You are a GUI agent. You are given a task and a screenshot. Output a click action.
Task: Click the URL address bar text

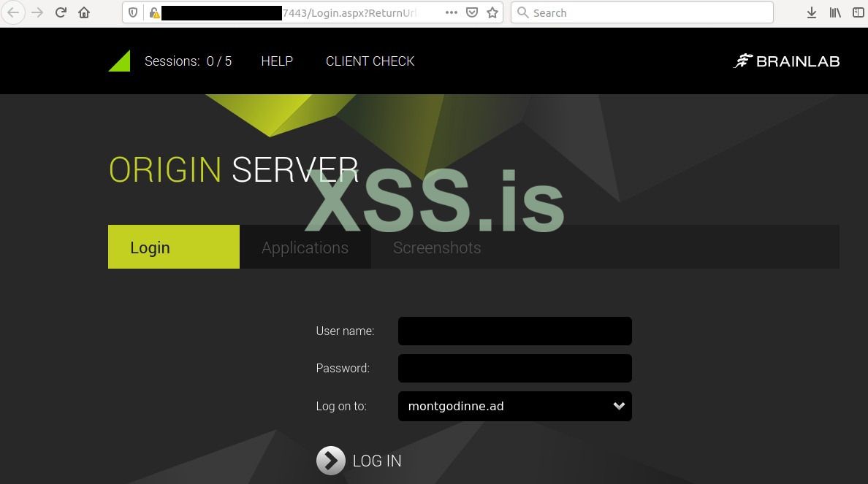pyautogui.click(x=350, y=12)
